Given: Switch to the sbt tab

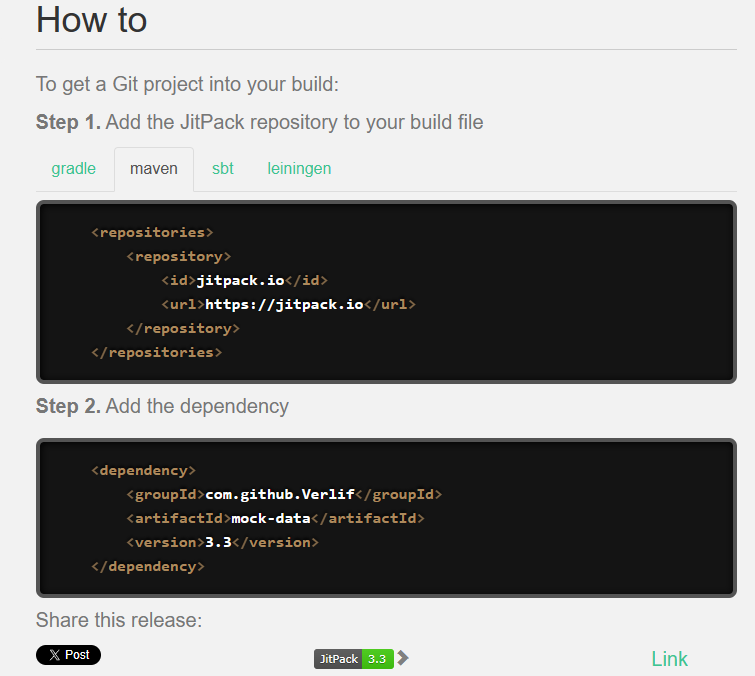Looking at the screenshot, I should point(223,168).
